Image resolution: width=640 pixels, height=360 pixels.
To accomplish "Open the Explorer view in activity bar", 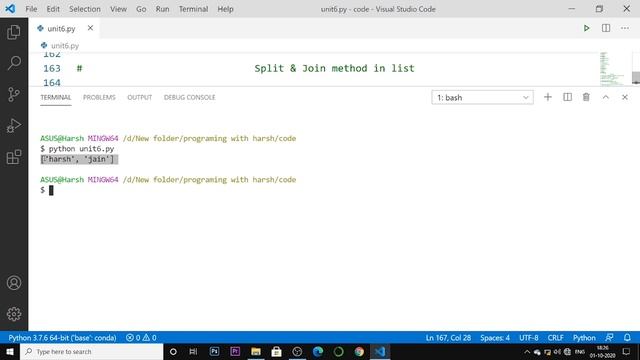I will click(14, 32).
